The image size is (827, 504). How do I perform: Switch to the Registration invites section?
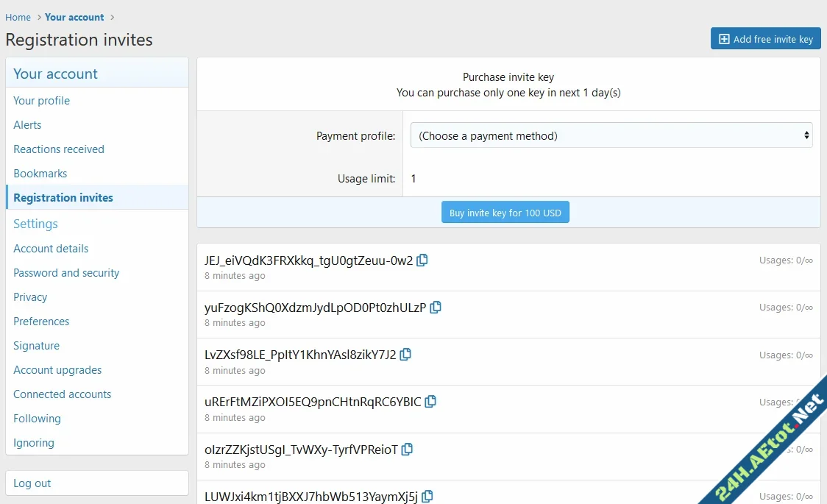coord(63,197)
